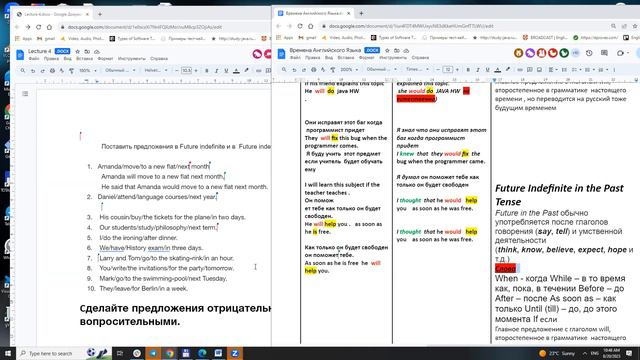Image resolution: width=640 pixels, height=360 pixels.
Task: Underline text in the Lecture 4 toolbar
Action: pos(226,71)
